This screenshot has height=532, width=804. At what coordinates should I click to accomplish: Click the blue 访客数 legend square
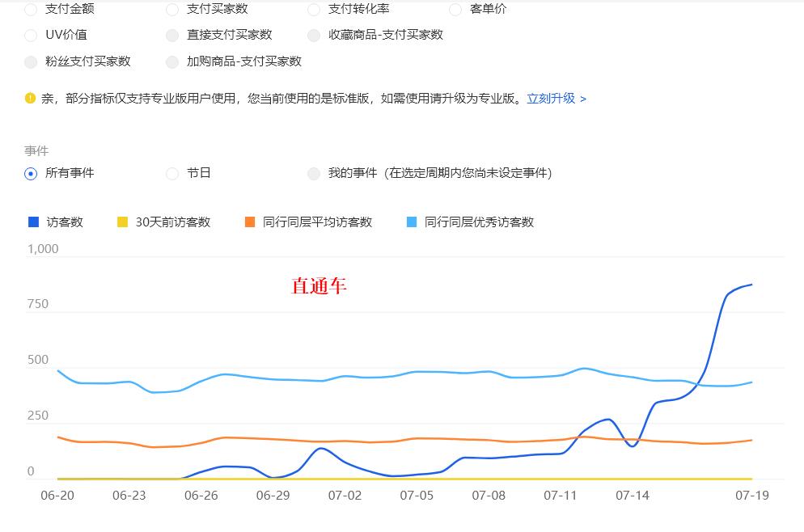32,222
